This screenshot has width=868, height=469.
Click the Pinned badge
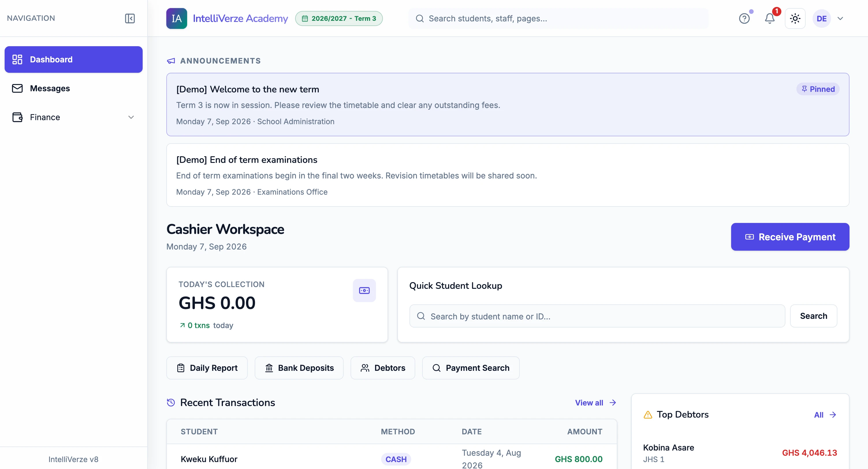coord(818,89)
